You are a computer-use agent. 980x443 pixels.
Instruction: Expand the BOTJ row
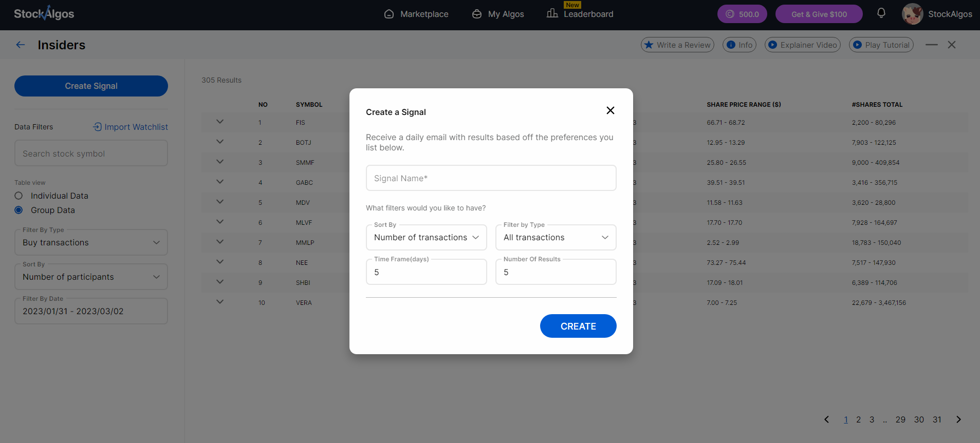click(220, 142)
